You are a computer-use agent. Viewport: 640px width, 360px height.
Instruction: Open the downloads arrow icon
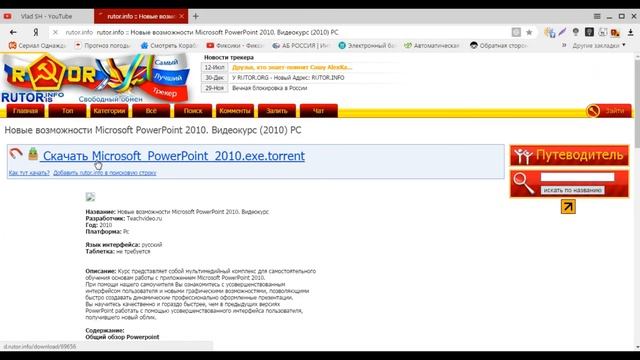(x=630, y=32)
